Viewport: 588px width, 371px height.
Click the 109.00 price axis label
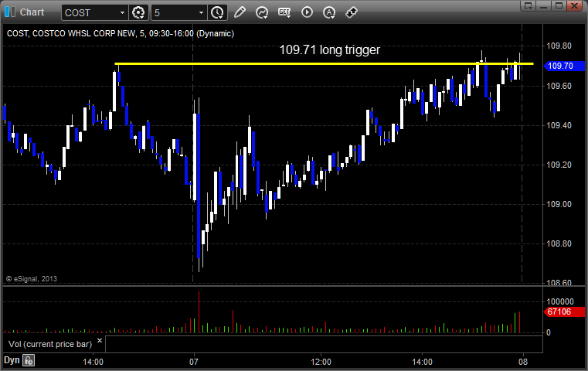pos(559,204)
